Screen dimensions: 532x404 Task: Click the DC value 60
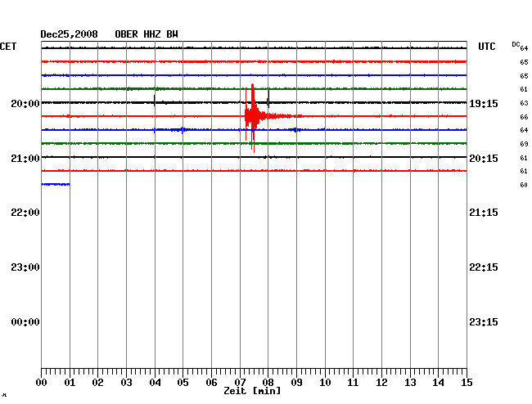(524, 185)
